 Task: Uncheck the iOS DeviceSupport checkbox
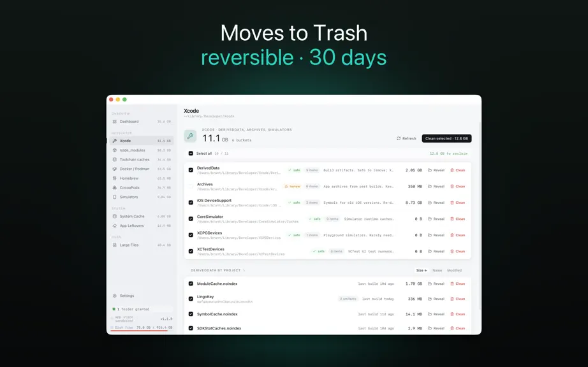click(x=191, y=203)
